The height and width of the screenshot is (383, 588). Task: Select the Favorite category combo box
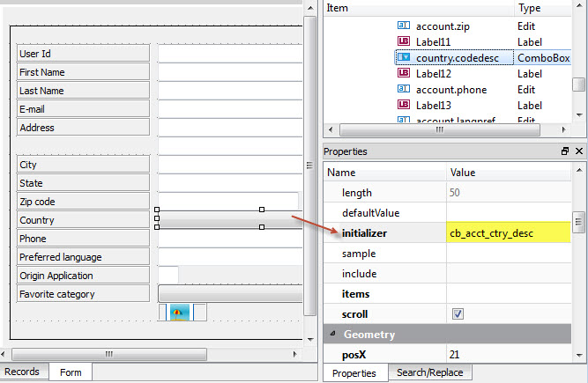click(229, 294)
